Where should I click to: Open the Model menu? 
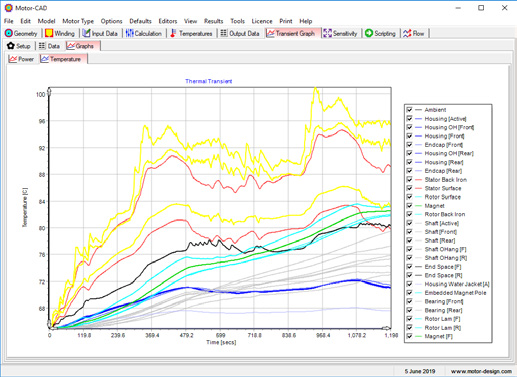pos(46,21)
